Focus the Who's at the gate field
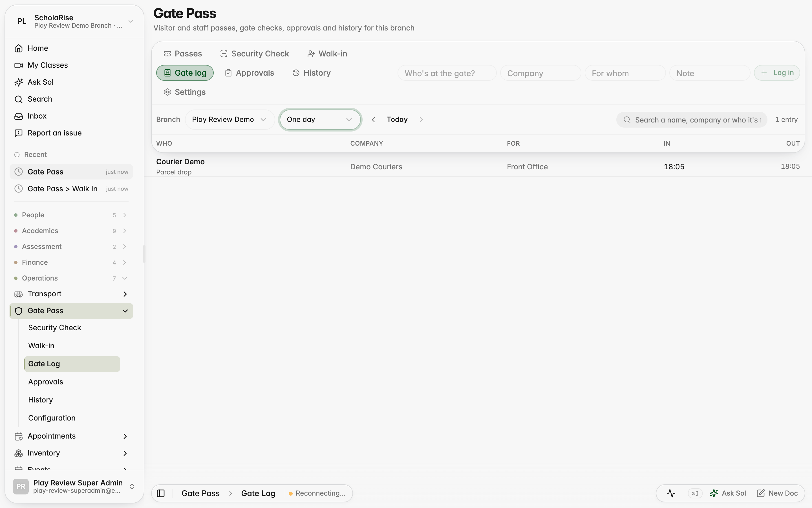 click(447, 73)
